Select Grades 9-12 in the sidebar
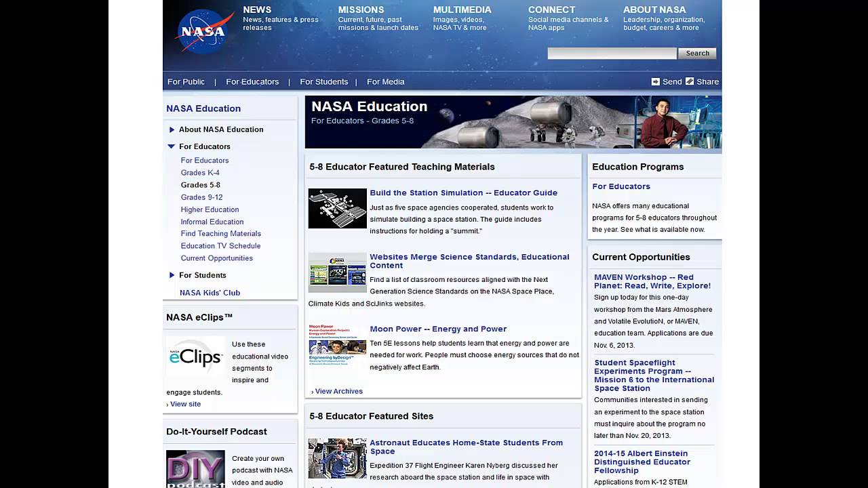868x488 pixels. point(201,197)
